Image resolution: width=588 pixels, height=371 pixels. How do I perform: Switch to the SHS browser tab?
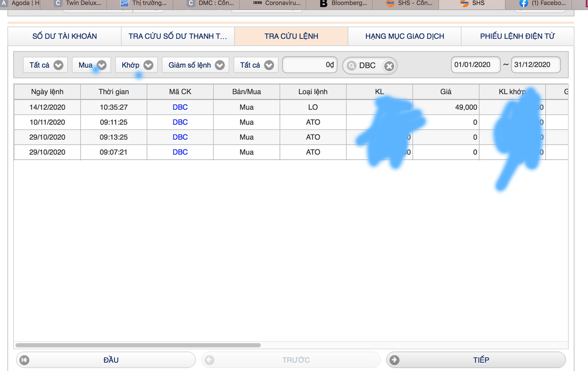[x=473, y=3]
